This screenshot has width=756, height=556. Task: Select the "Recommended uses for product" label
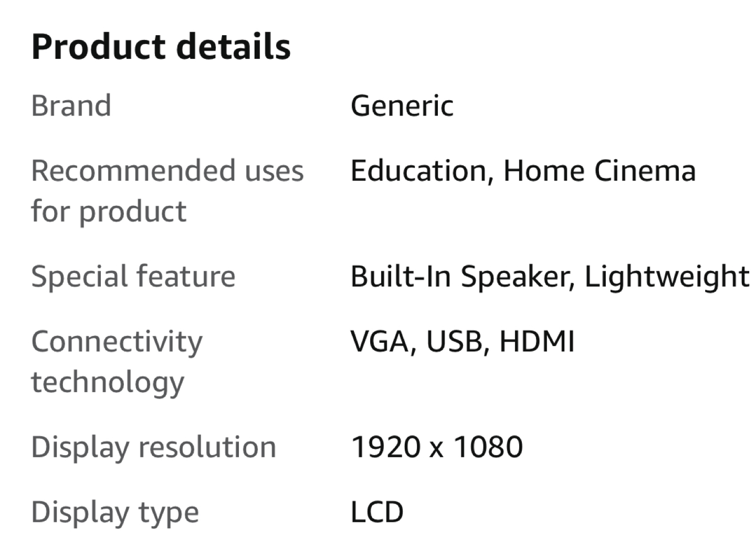point(167,191)
